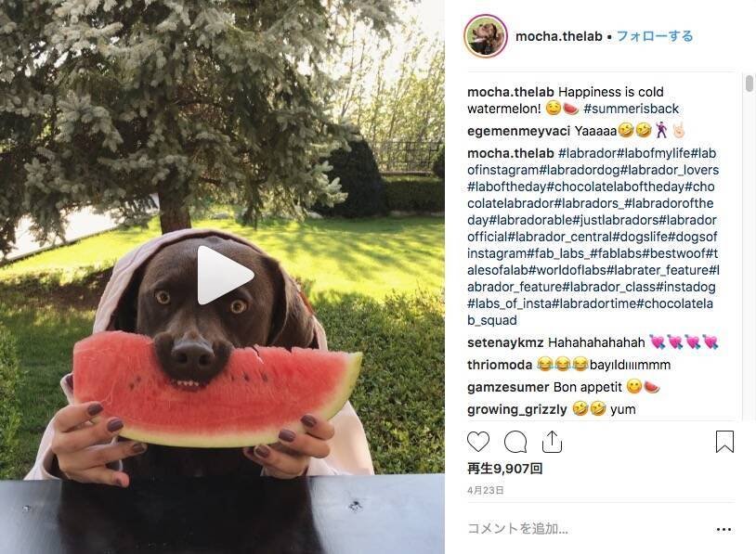The height and width of the screenshot is (554, 756).
Task: Open mocha.thelab username in header
Action: click(559, 36)
